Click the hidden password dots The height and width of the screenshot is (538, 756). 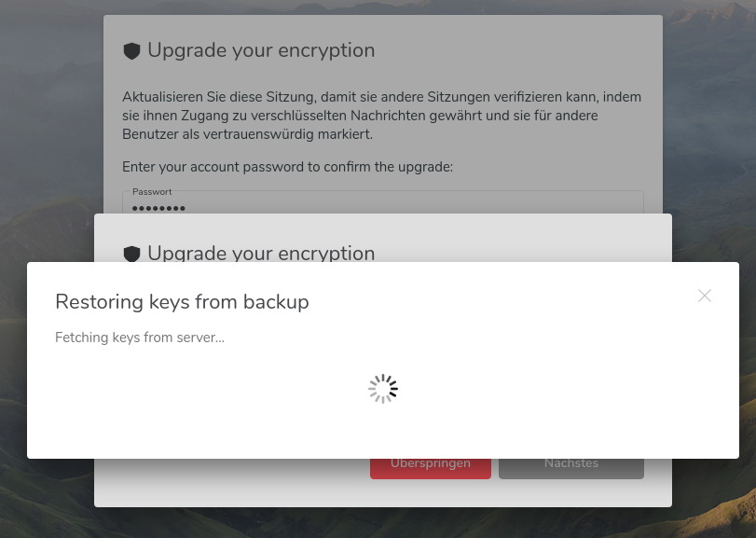pos(158,207)
